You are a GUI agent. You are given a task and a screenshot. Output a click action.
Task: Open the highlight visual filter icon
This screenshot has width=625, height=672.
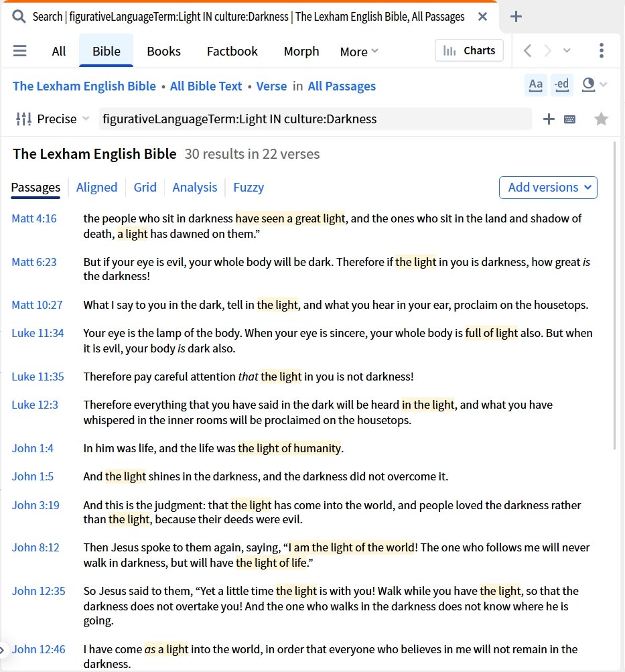(x=589, y=84)
